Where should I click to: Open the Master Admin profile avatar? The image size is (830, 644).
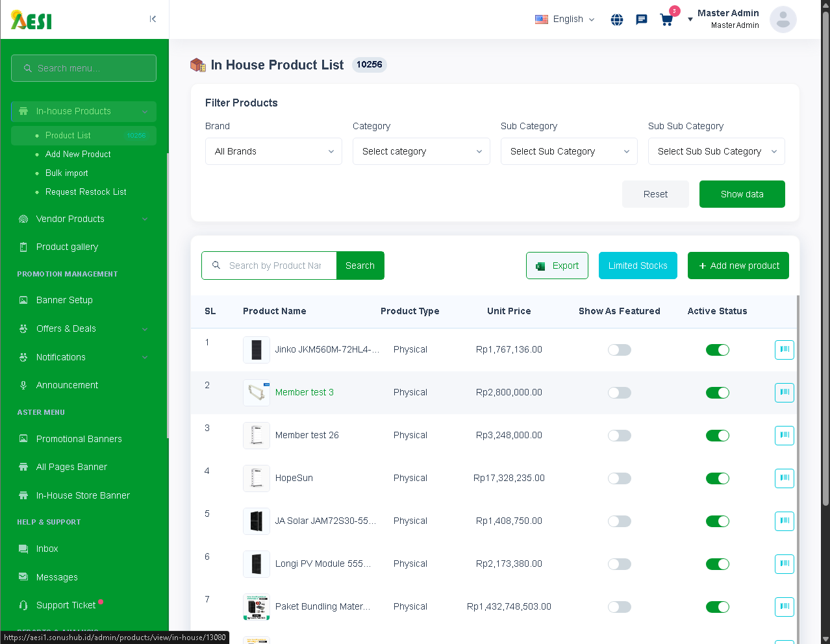783,19
